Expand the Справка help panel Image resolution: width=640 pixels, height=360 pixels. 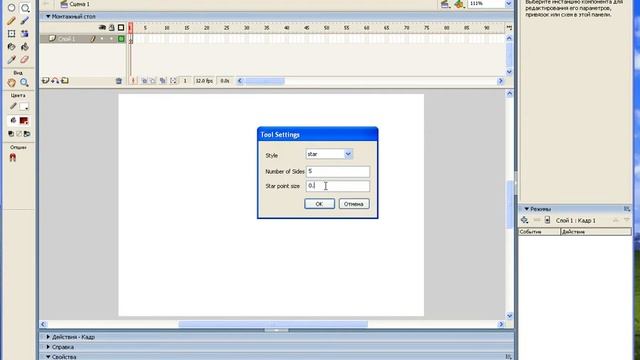point(48,347)
